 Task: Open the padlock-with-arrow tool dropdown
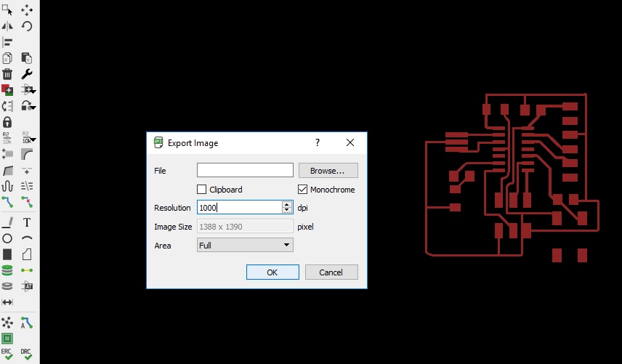click(x=33, y=108)
